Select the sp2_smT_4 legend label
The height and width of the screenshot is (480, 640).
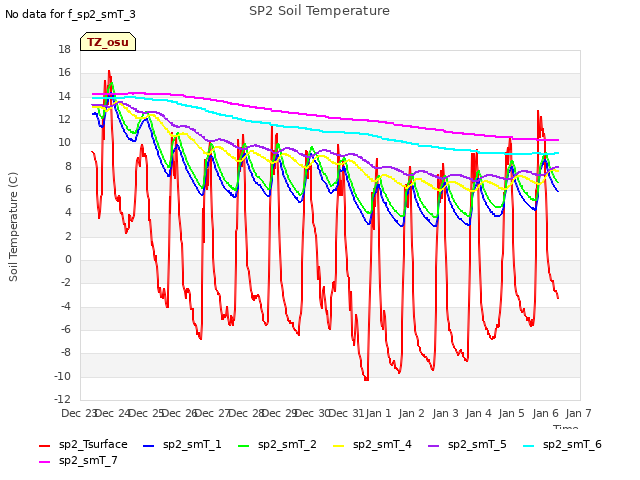click(382, 444)
